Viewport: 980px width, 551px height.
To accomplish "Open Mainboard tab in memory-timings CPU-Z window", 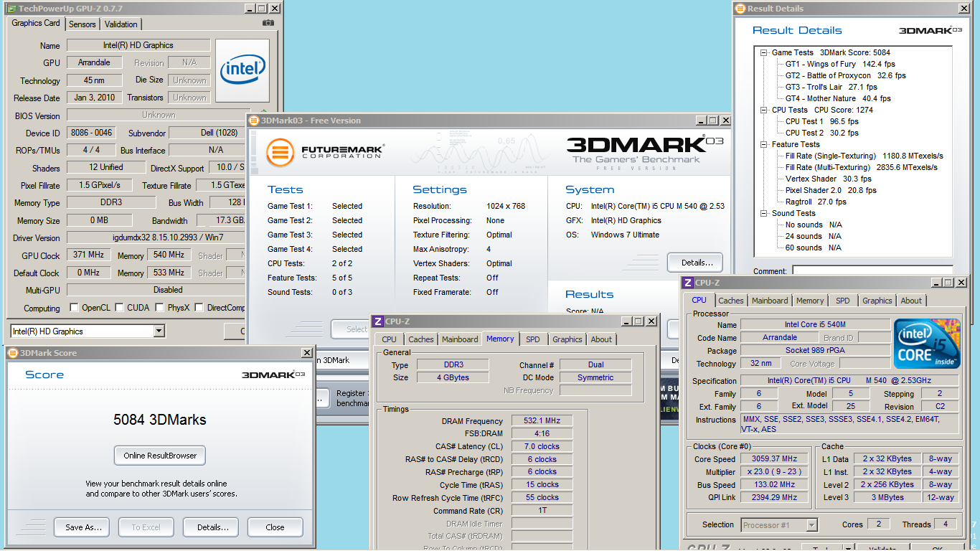I will (x=460, y=340).
